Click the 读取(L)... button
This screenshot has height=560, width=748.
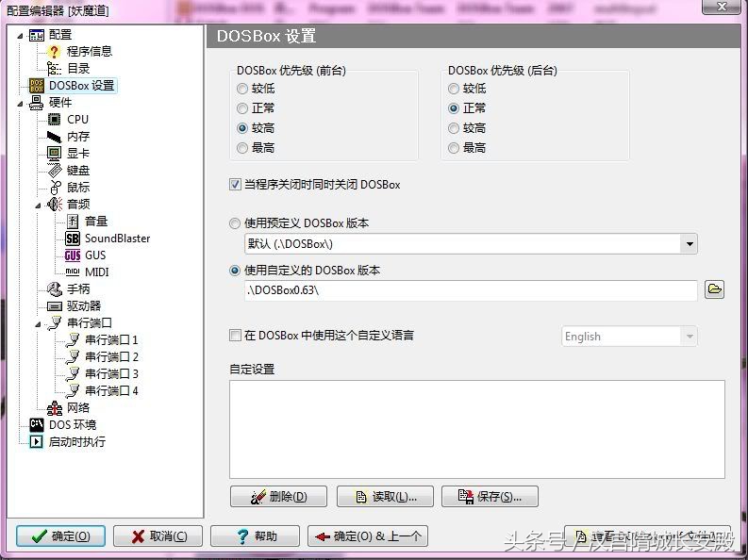click(x=386, y=497)
